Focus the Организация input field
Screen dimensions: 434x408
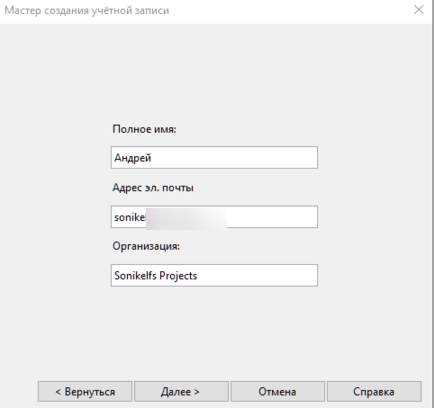(214, 275)
